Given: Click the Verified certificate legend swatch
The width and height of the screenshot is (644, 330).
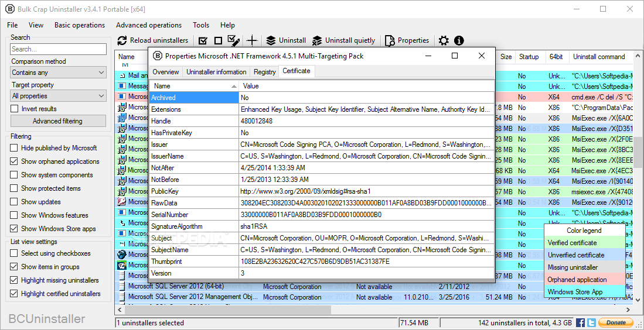Looking at the screenshot, I should [x=584, y=243].
